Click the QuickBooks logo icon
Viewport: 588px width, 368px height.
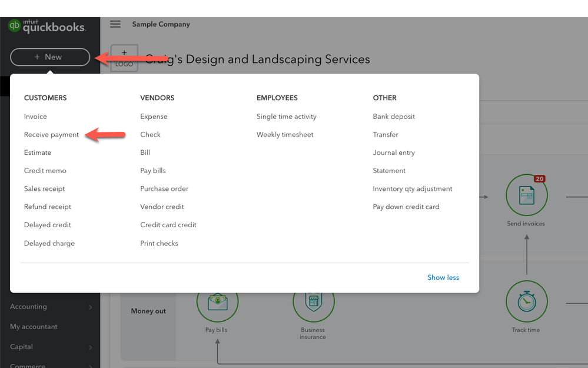(x=15, y=26)
